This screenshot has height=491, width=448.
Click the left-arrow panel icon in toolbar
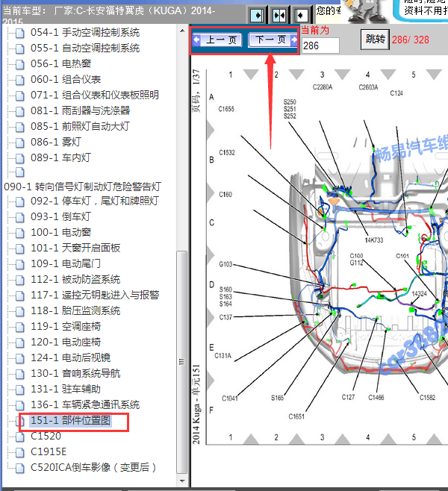(x=302, y=15)
